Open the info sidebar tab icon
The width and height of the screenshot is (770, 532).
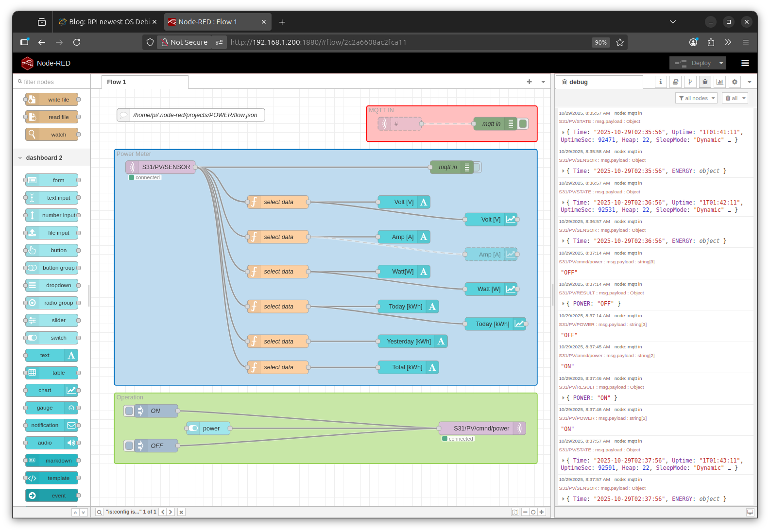tap(660, 82)
